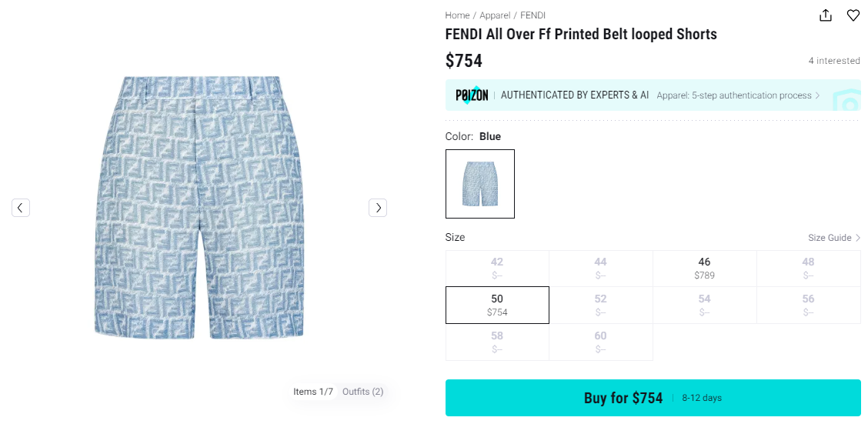
Task: Go to the Home breadcrumb link
Action: (x=457, y=15)
